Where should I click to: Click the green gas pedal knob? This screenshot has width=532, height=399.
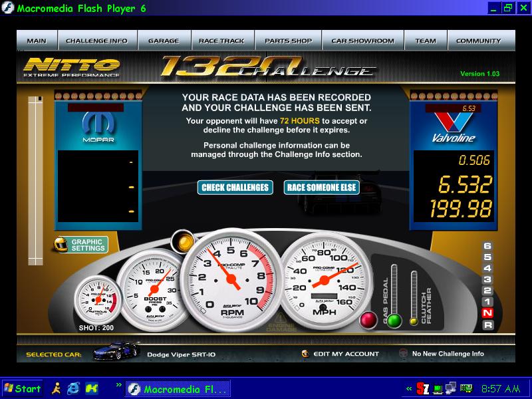point(394,321)
